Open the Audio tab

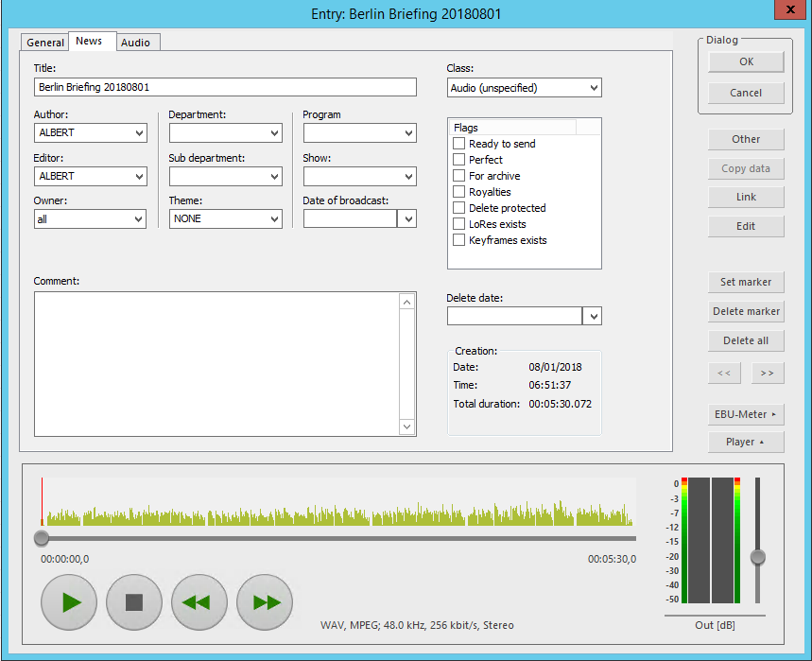135,43
